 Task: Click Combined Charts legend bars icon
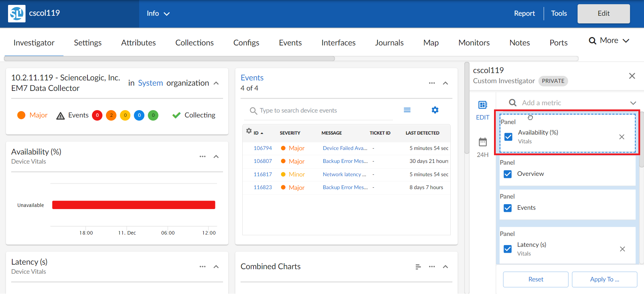coord(418,267)
